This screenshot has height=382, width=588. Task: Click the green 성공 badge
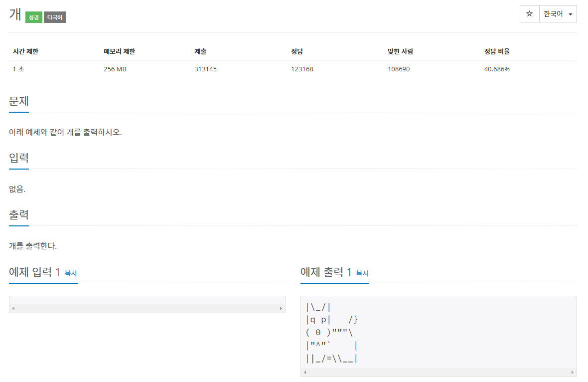click(x=34, y=17)
